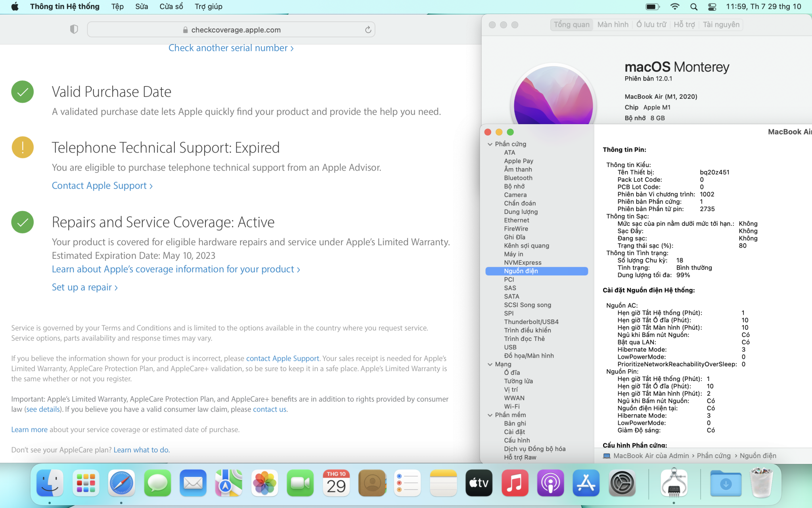
Task: Click the Set up a repair link
Action: pyautogui.click(x=84, y=287)
